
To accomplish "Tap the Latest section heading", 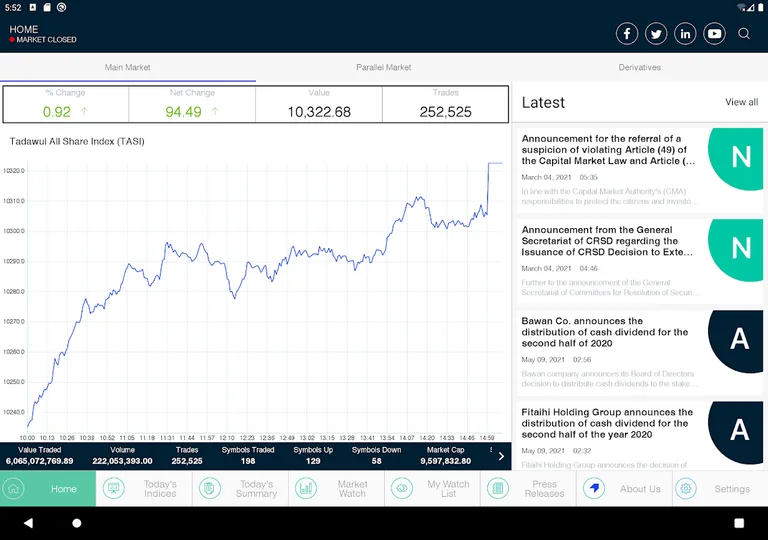I will (x=543, y=102).
